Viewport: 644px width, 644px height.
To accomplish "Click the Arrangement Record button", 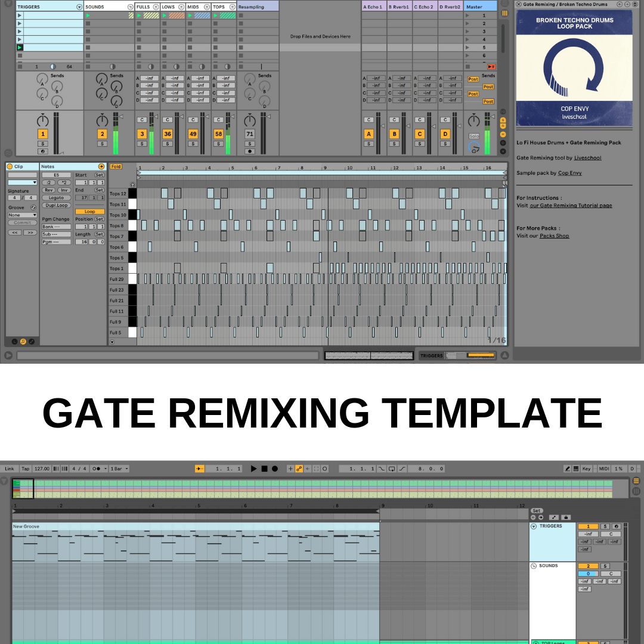I will [x=275, y=469].
